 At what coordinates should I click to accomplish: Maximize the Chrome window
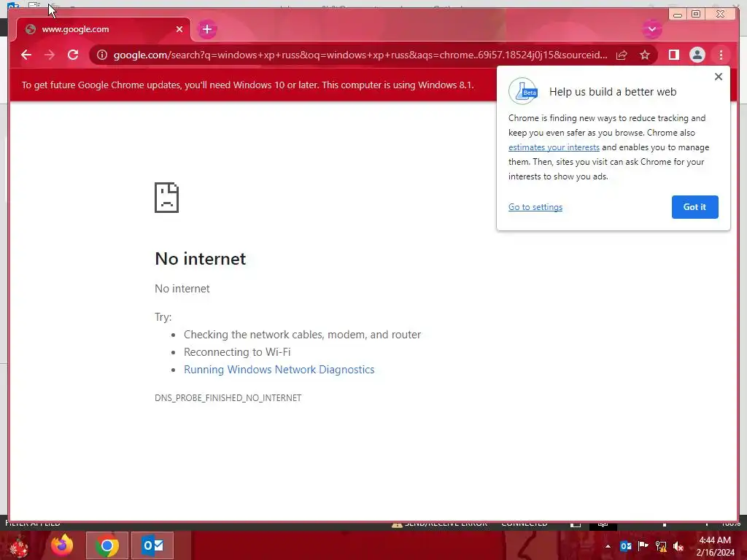point(696,15)
